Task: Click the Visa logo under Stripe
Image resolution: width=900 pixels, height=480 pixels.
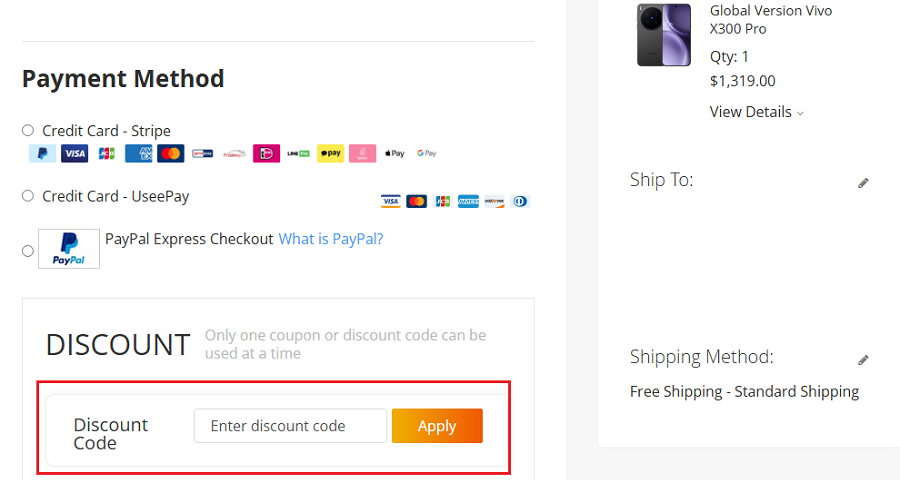Action: point(74,153)
